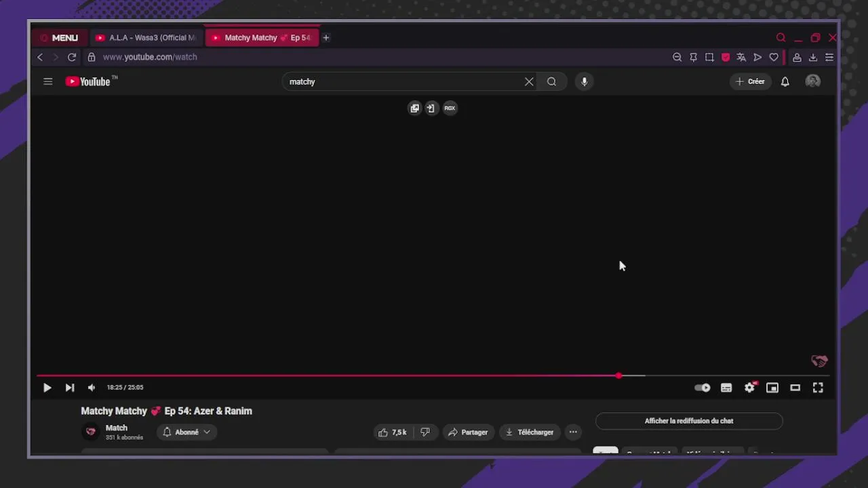Viewport: 868px width, 488px height.
Task: Click the video pop-out icon above the player
Action: point(414,108)
